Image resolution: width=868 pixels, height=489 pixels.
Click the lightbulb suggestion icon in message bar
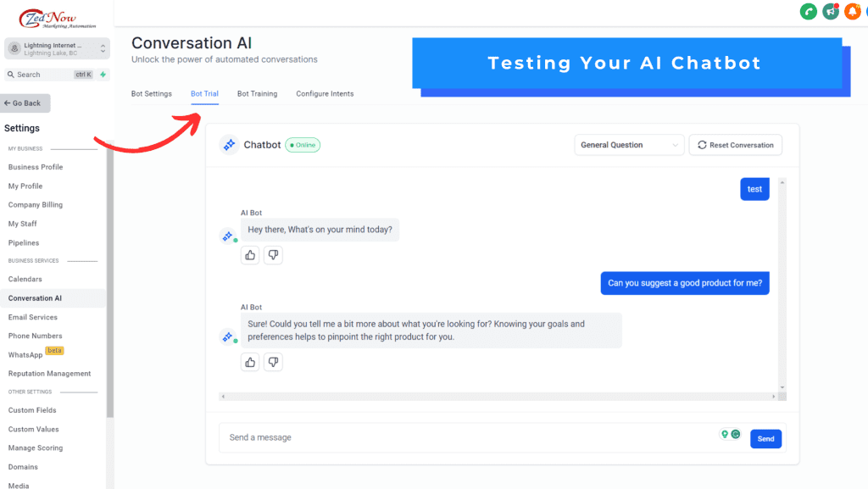click(724, 433)
